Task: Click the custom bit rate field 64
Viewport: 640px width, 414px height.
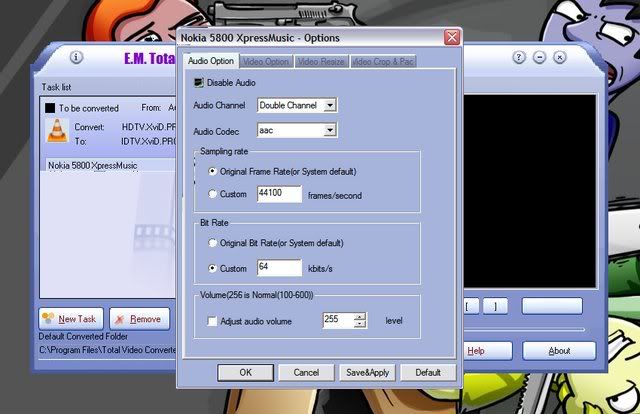Action: (280, 268)
